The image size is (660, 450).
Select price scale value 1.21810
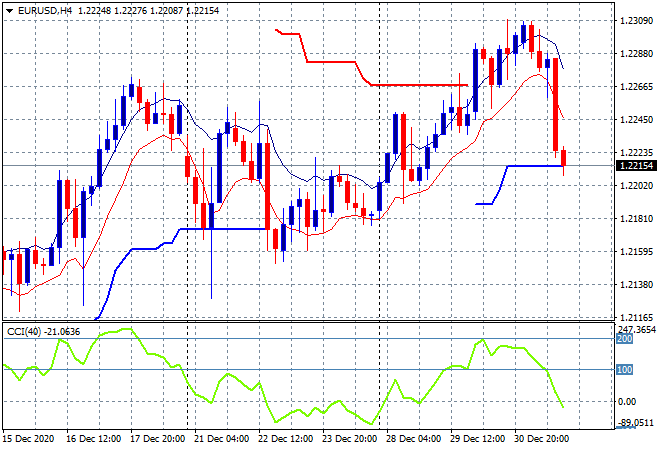637,218
